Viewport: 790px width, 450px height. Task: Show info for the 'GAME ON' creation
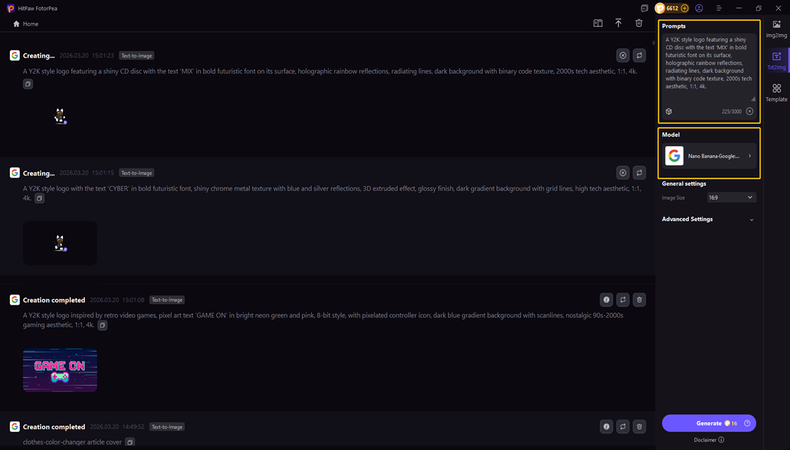606,299
